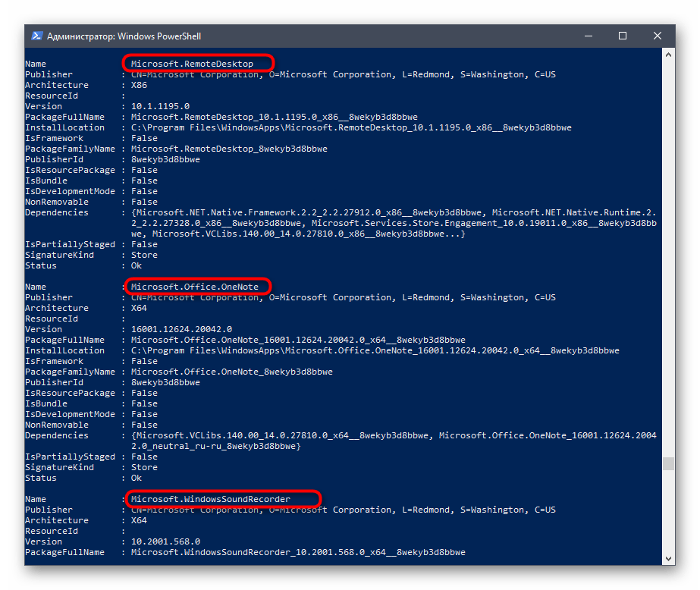Viewport: 700px width, 590px height.
Task: Click the highlighted Microsoft.WindowsSoundRecorder name
Action: 210,499
